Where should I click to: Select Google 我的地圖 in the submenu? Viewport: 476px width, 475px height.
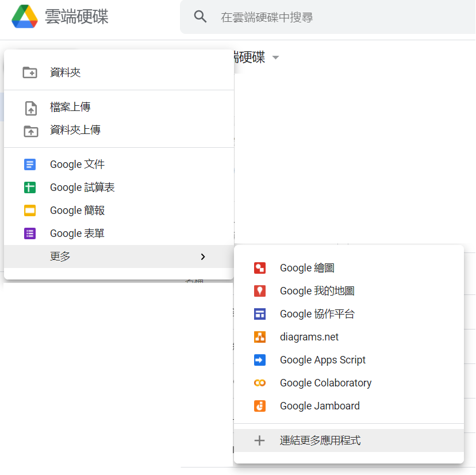tap(349, 291)
